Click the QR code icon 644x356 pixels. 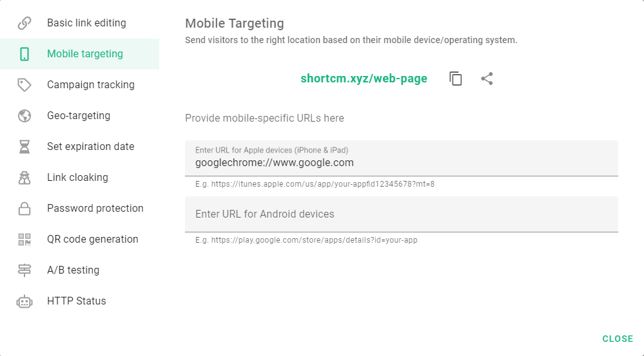(x=24, y=239)
